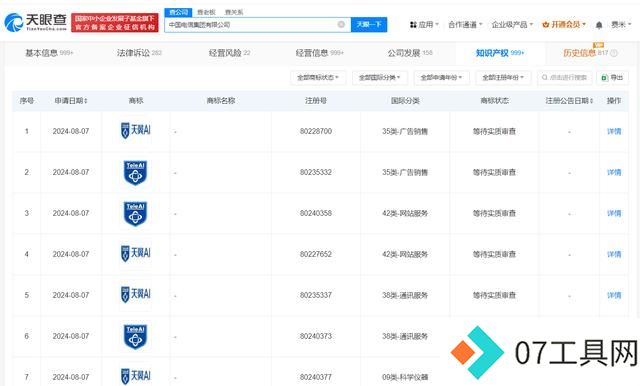Open the 开通会员 dropdown
This screenshot has height=386, width=640.
point(564,24)
